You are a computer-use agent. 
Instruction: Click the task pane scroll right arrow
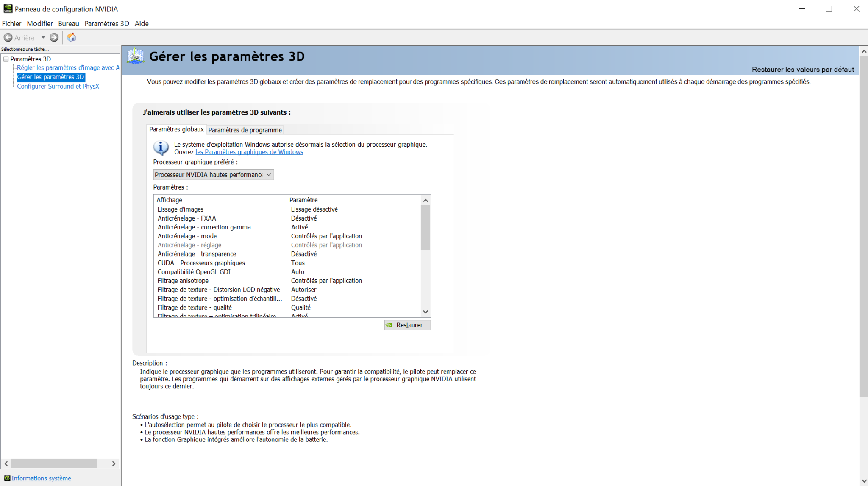114,464
